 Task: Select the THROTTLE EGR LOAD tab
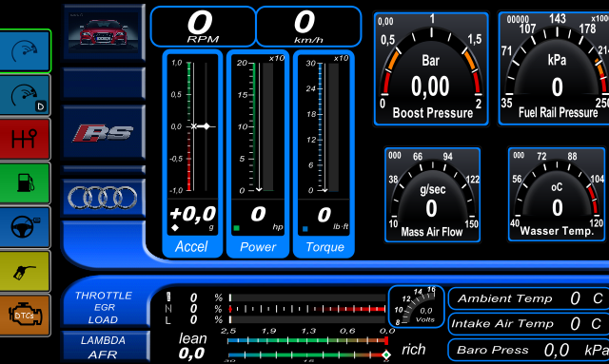104,307
